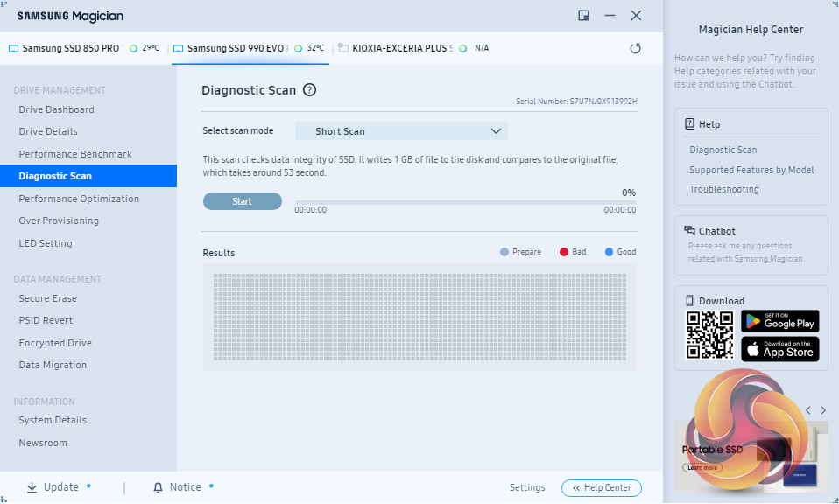Open LED Setting page
Image resolution: width=839 pixels, height=504 pixels.
tap(46, 243)
